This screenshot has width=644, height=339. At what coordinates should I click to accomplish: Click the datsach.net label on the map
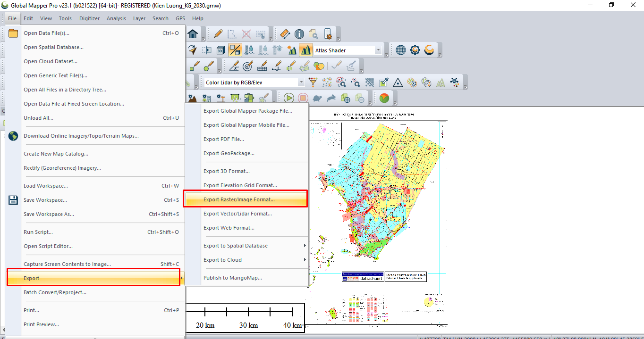coord(371,279)
